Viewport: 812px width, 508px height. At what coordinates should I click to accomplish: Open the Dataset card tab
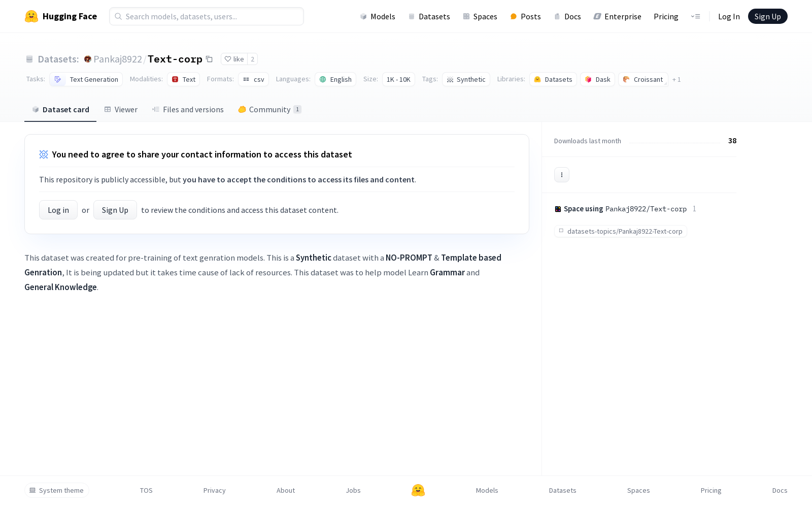tap(60, 109)
